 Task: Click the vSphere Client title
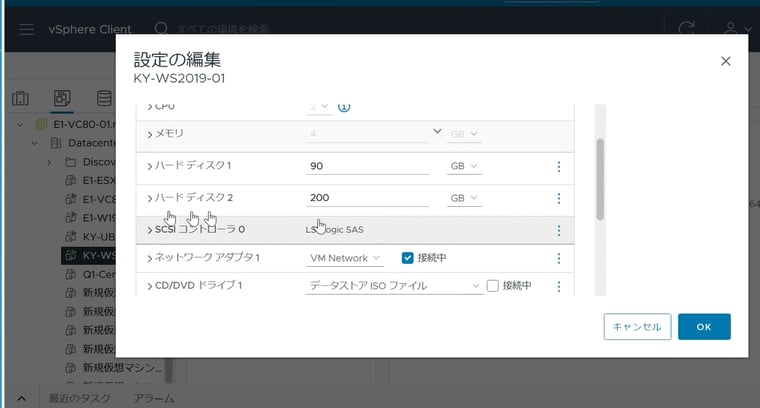point(90,30)
